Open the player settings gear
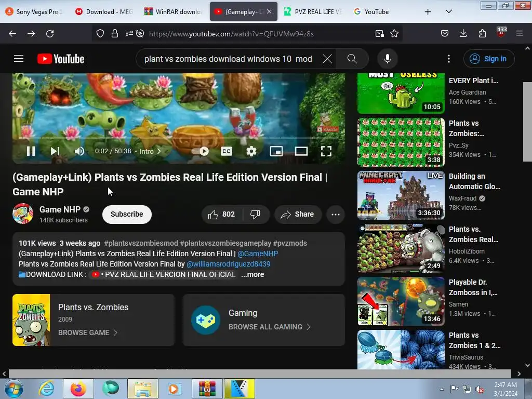This screenshot has width=532, height=399. 251,151
